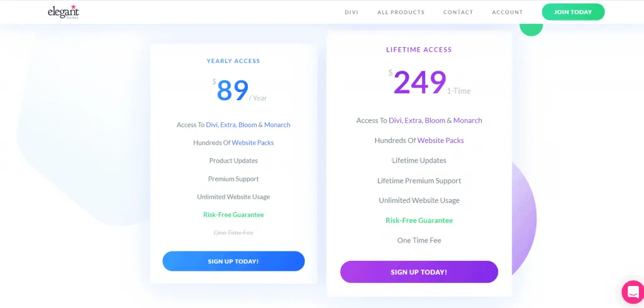Open Monarch link in Yearly Access card

pos(277,125)
